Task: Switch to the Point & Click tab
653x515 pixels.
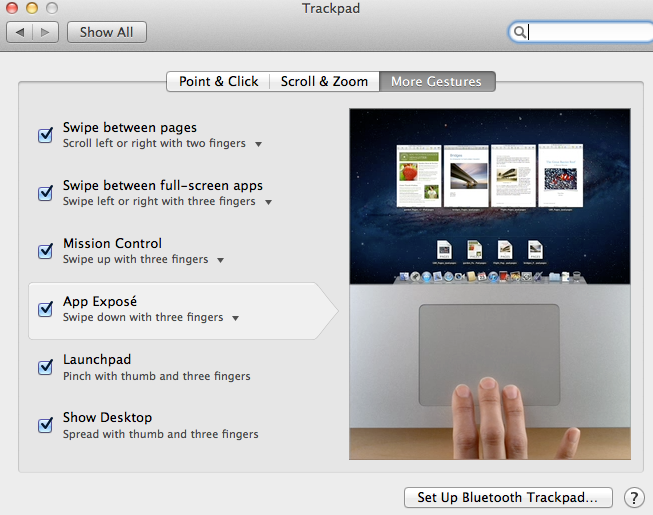Action: 218,81
